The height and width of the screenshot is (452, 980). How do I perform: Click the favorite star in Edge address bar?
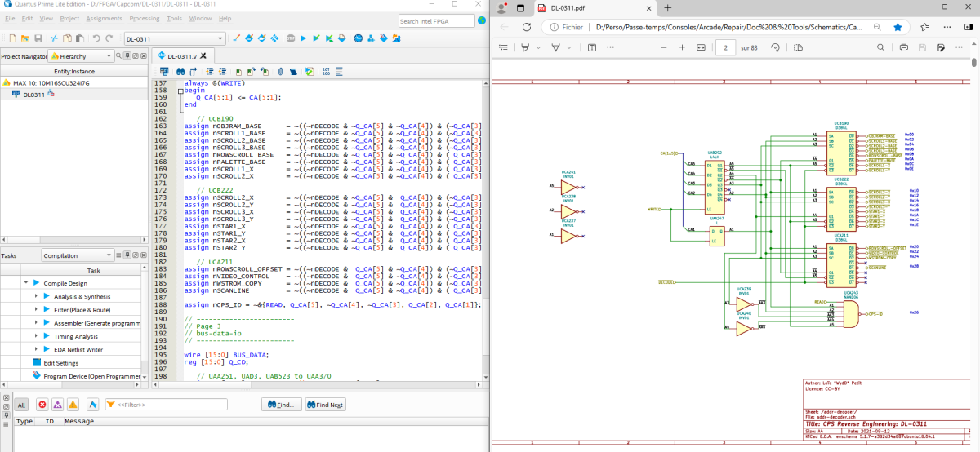pyautogui.click(x=898, y=27)
